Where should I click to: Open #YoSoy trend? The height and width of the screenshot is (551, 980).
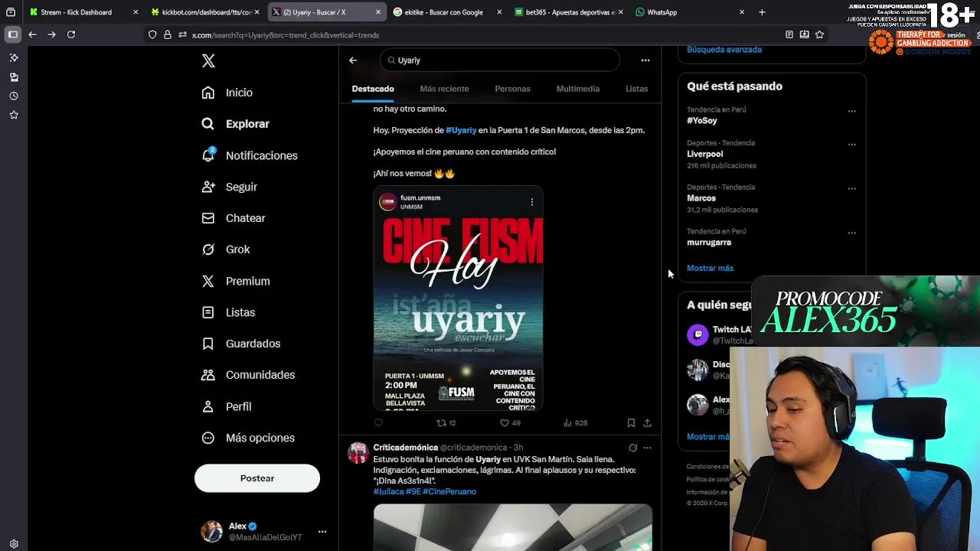702,121
